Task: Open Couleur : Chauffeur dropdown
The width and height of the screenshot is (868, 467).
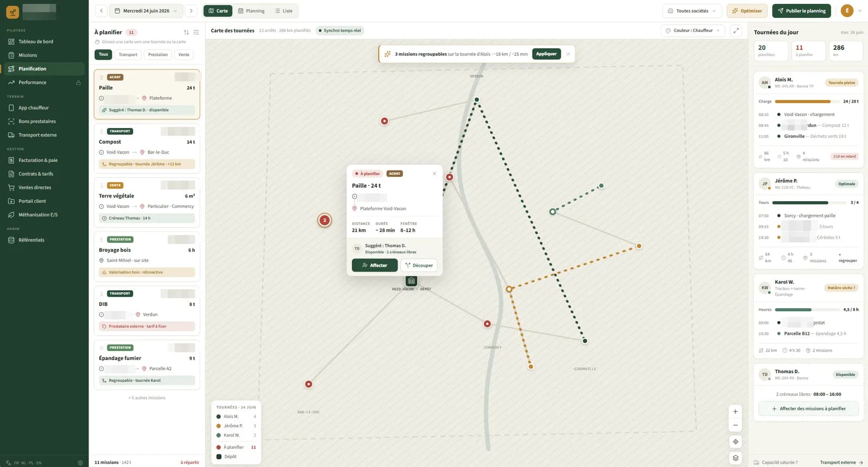Action: (x=693, y=31)
